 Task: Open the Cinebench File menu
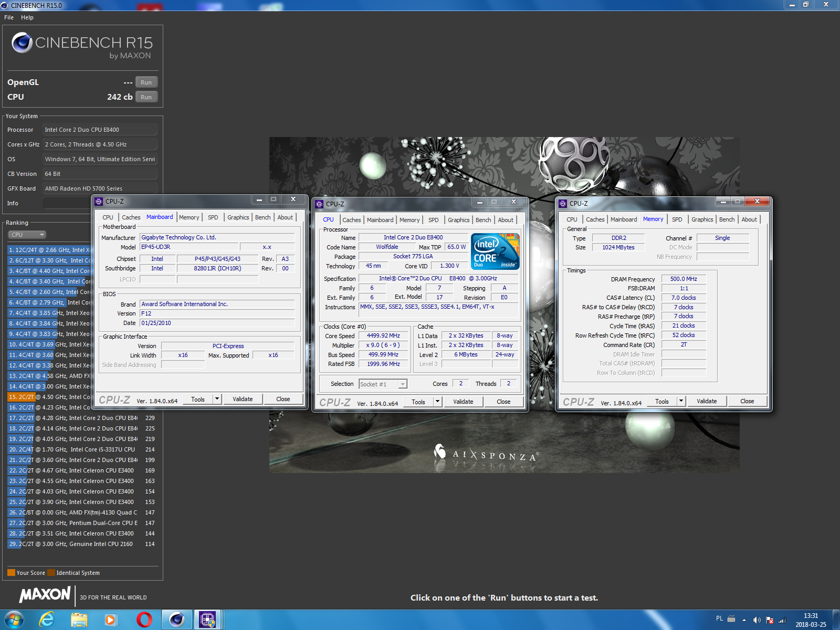tap(9, 17)
